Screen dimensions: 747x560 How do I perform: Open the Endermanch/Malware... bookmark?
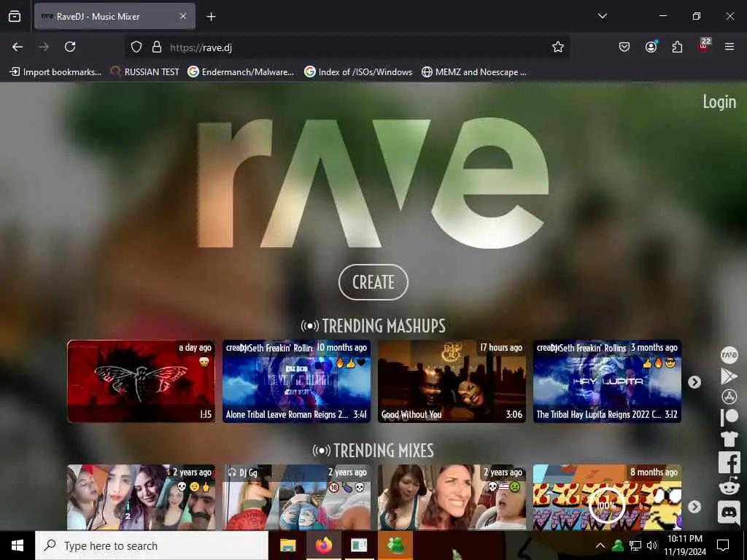tap(241, 72)
